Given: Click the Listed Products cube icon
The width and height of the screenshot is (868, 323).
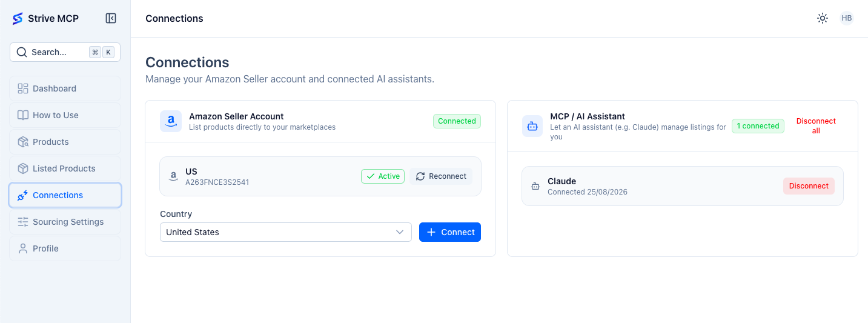Looking at the screenshot, I should pyautogui.click(x=23, y=168).
